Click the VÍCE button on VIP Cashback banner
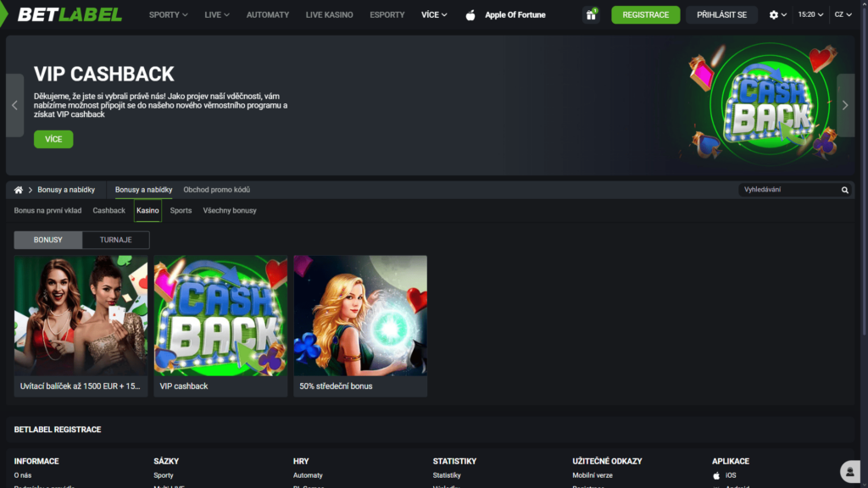 pyautogui.click(x=53, y=139)
